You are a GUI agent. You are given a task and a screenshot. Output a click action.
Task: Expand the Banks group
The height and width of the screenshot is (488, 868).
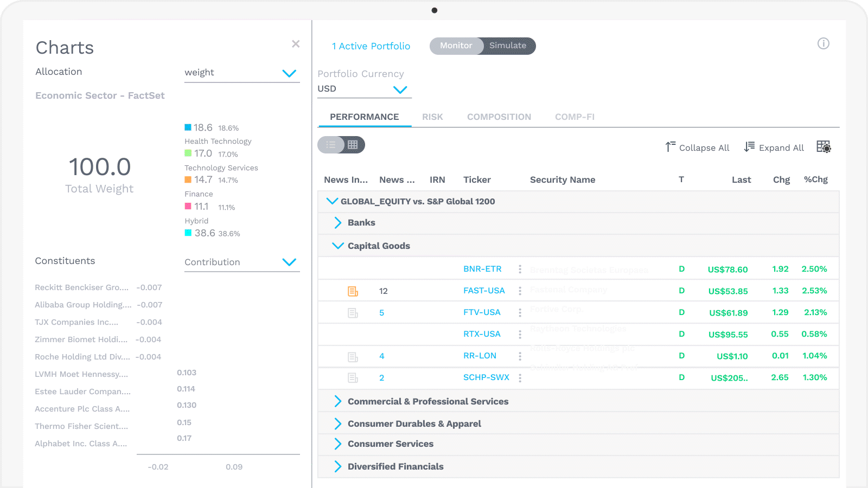pos(338,223)
